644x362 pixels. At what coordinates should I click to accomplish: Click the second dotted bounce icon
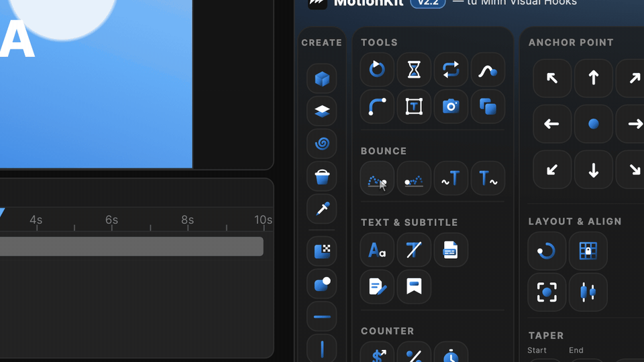pyautogui.click(x=414, y=178)
